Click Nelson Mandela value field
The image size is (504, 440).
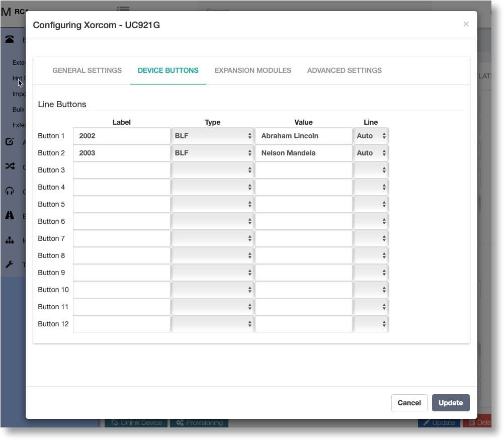tap(303, 153)
